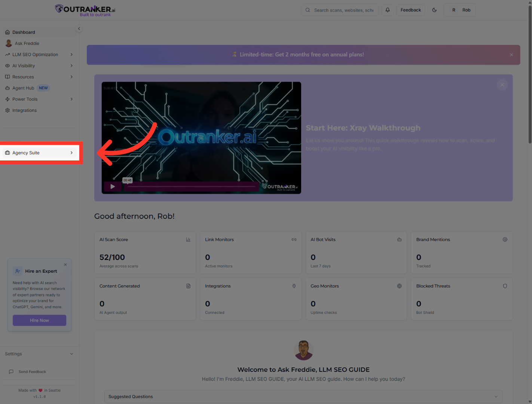Screen dimensions: 532x404
Task: Click the Blocked Threats shield icon
Action: point(505,286)
